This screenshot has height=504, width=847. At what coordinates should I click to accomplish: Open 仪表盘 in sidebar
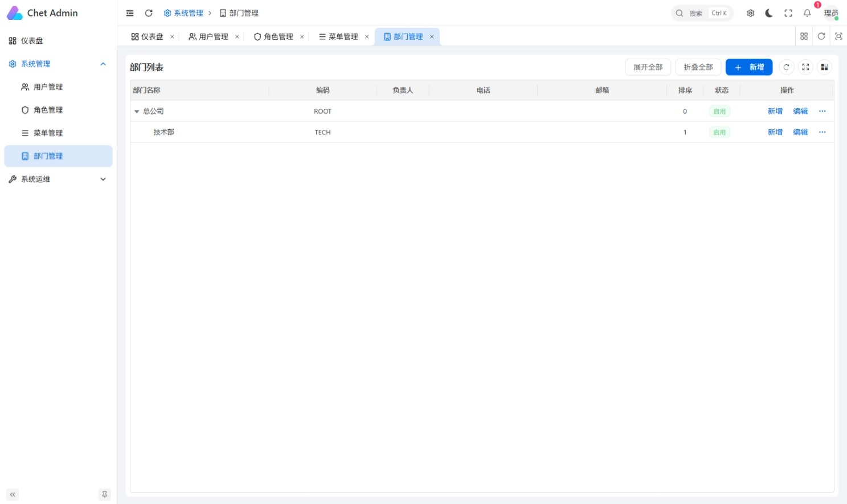[x=58, y=41]
